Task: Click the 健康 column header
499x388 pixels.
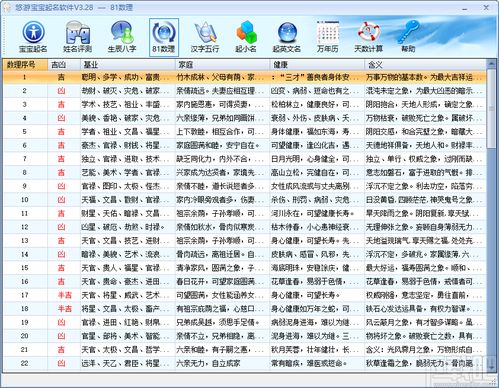Action: (317, 65)
